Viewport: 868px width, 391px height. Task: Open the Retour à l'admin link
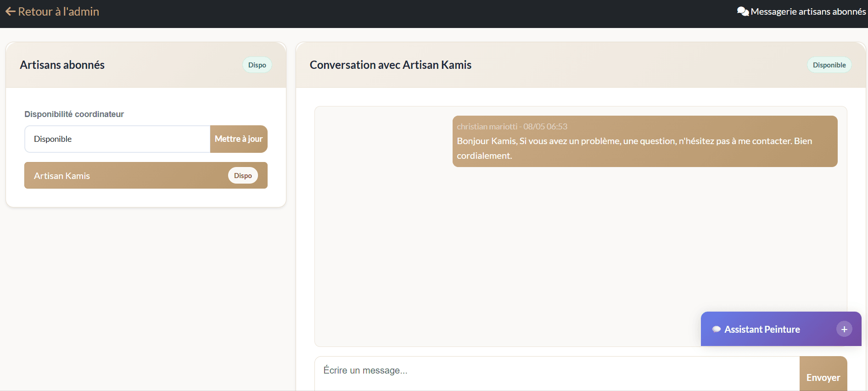point(52,11)
